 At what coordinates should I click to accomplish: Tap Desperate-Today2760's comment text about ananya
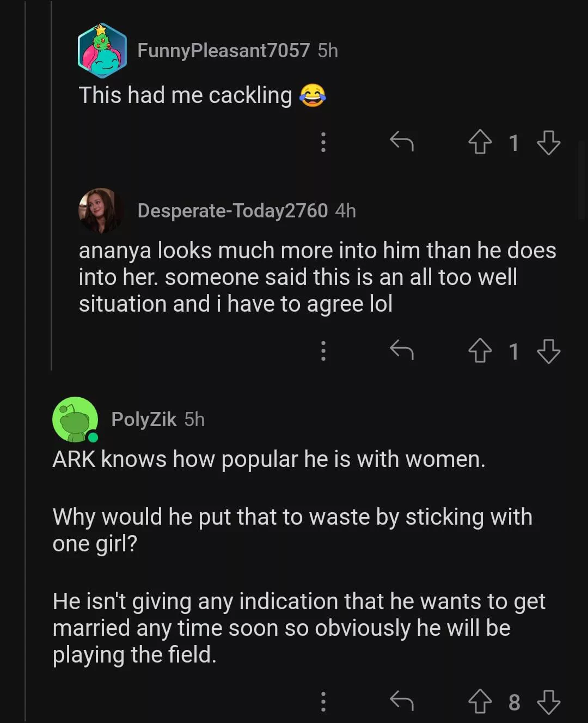(x=317, y=277)
